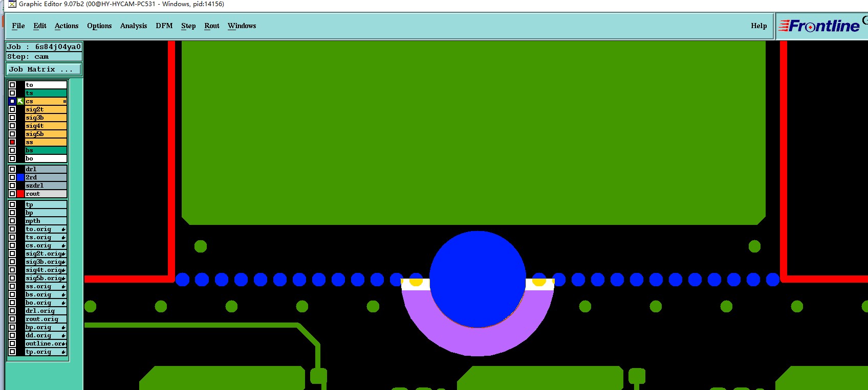Click the work-layer arrow icon on cs row
Viewport: 868px width, 390px height.
[x=20, y=101]
